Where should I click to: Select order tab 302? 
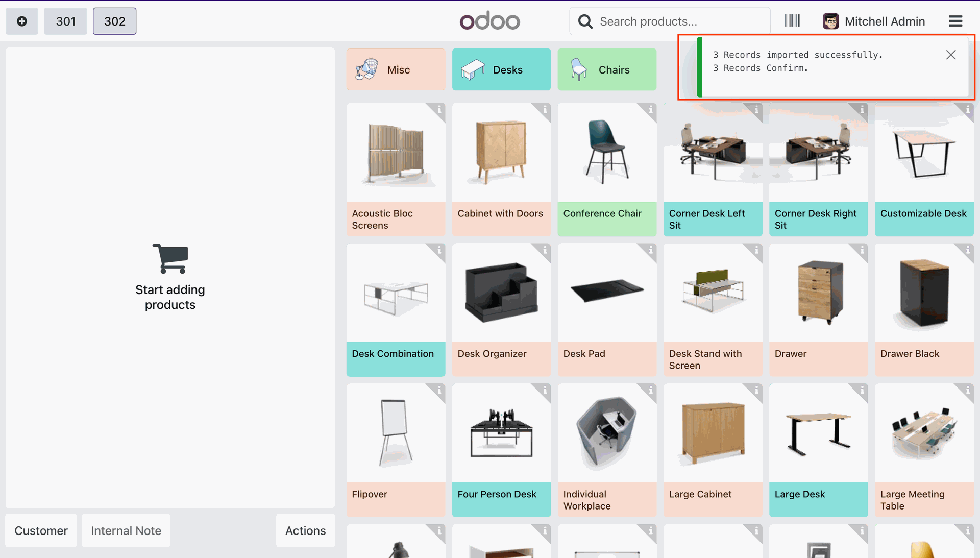tap(114, 21)
